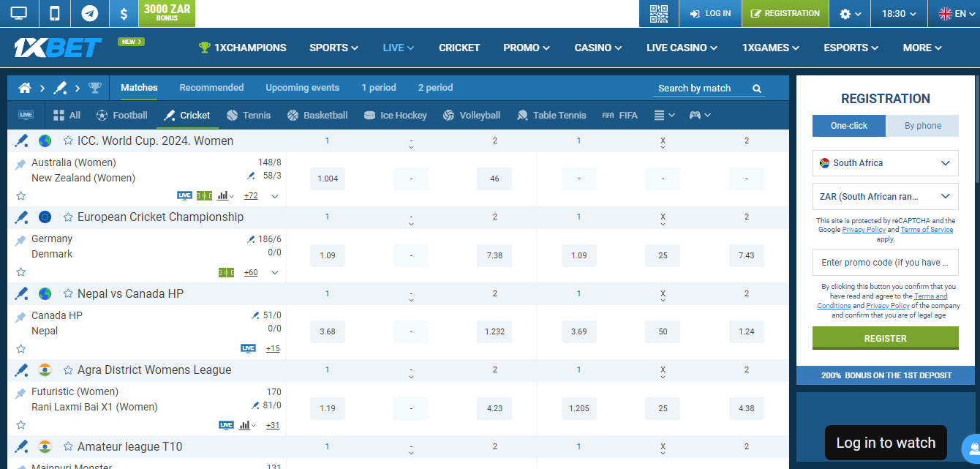980x469 pixels.
Task: Open the SPORTS menu
Action: 333,48
